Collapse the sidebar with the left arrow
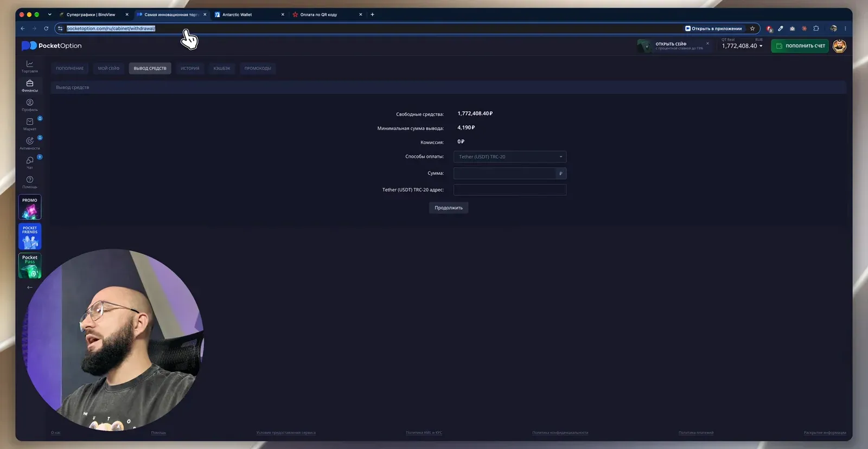 tap(30, 287)
